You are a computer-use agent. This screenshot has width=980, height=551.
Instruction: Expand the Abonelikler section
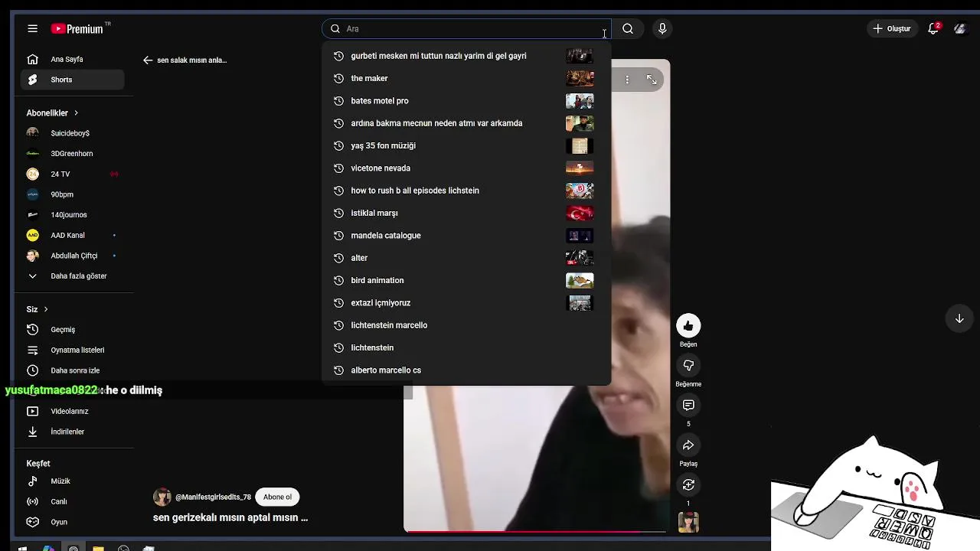coord(52,112)
